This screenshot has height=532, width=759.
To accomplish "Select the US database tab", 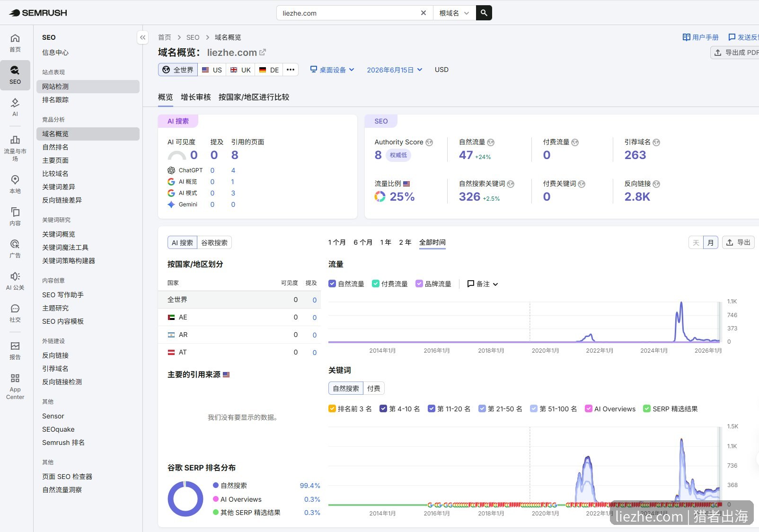I will 212,70.
